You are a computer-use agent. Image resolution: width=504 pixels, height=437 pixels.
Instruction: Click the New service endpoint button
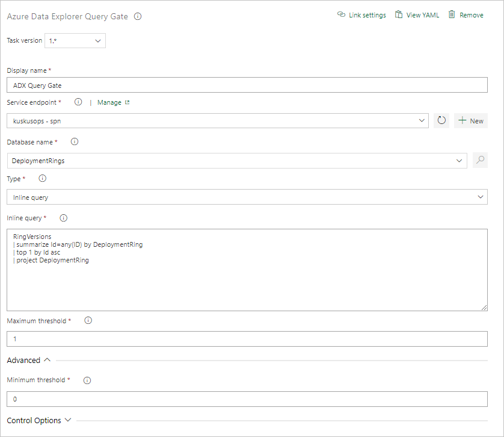pos(471,120)
